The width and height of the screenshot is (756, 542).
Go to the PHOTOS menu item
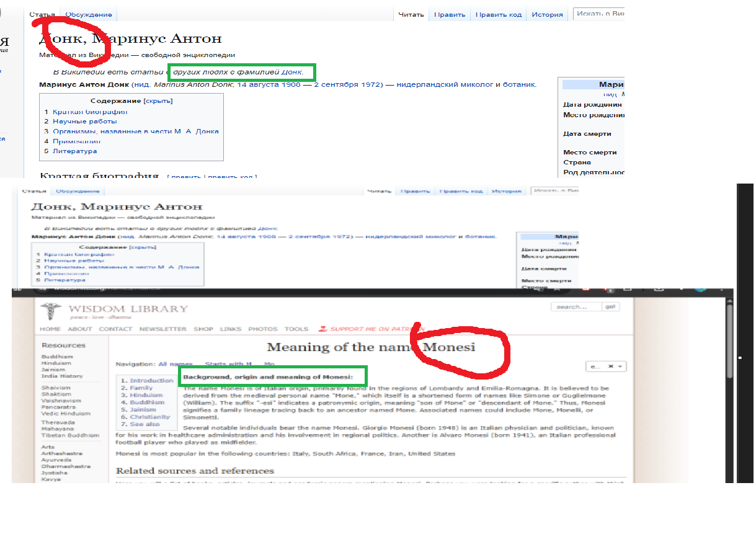[263, 329]
